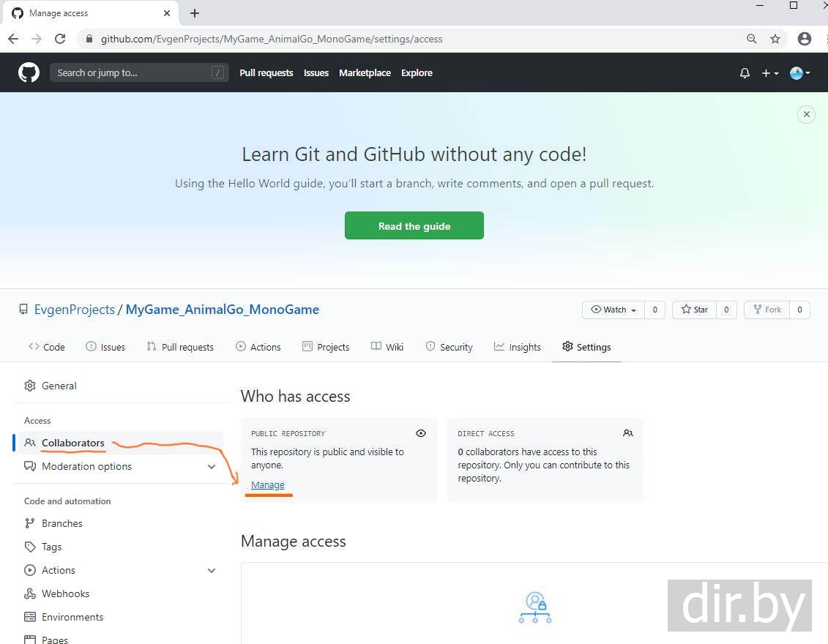This screenshot has height=644, width=828.
Task: Click the Read the guide button
Action: point(414,226)
